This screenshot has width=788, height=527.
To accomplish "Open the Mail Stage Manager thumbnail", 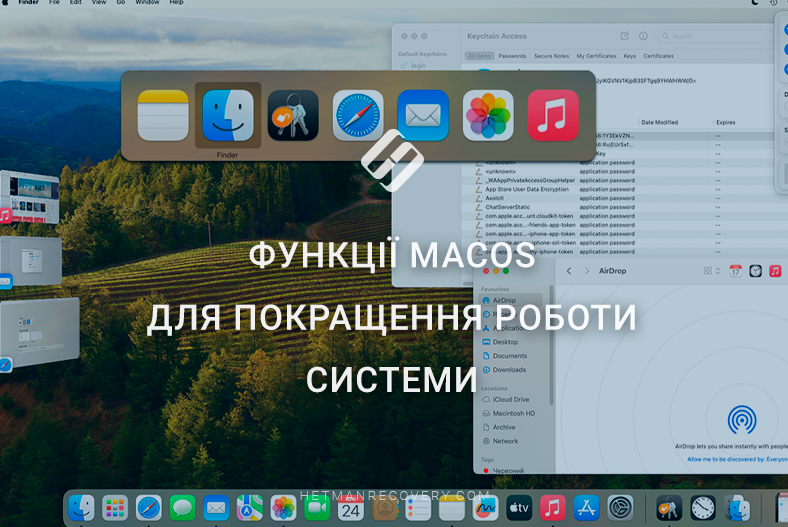I will point(30,261).
